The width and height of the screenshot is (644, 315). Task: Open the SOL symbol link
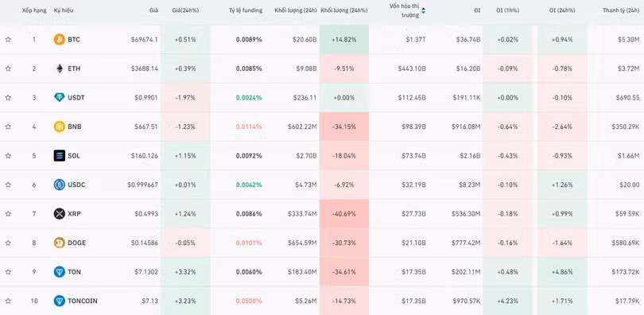tap(74, 156)
